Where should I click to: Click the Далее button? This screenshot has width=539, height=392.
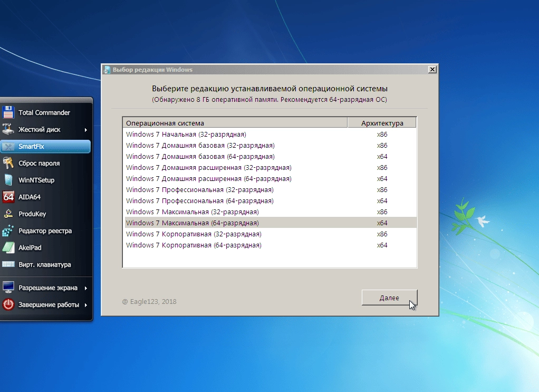[389, 298]
